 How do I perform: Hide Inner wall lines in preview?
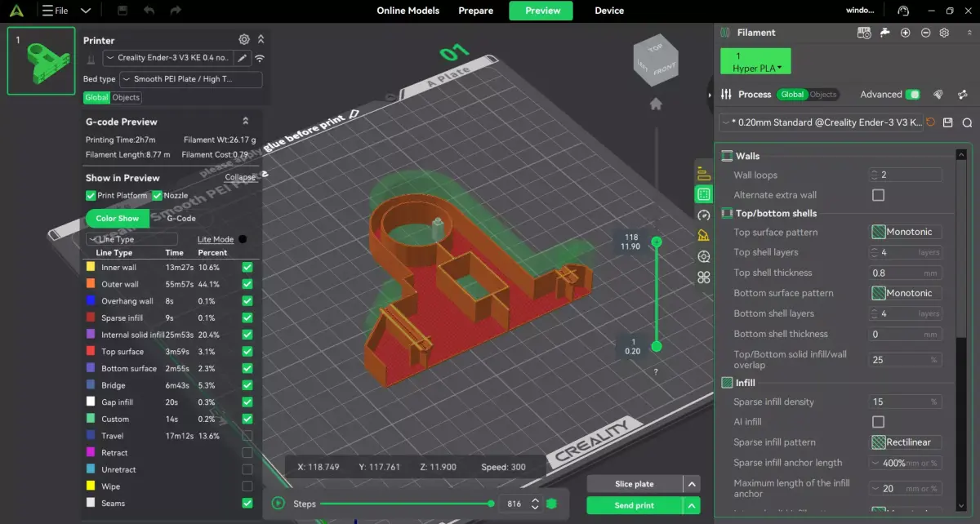tap(247, 267)
